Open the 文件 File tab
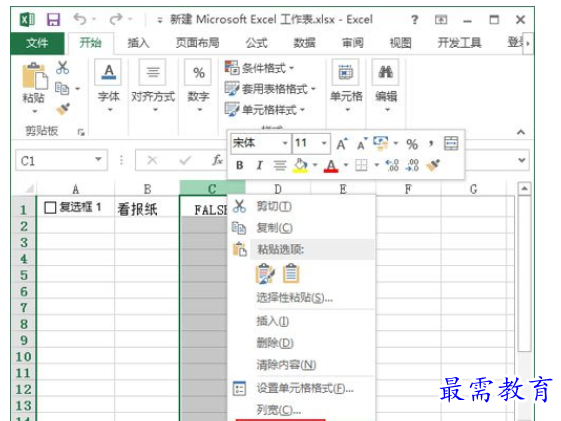Image resolution: width=561 pixels, height=421 pixels. [x=37, y=43]
